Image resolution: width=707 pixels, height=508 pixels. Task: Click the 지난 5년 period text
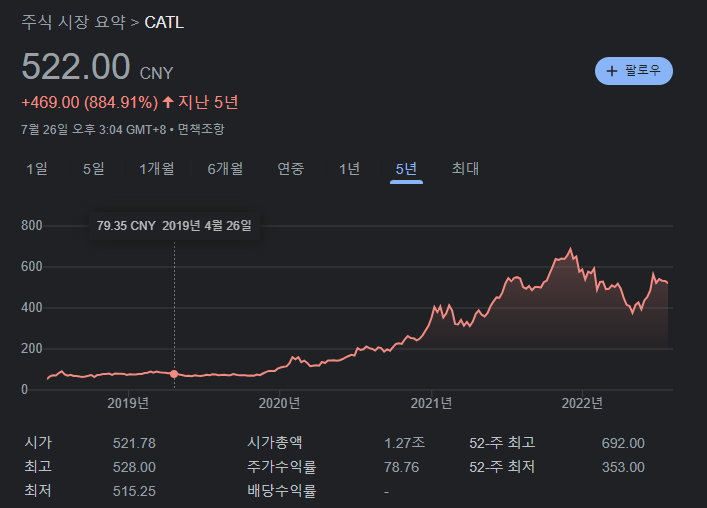208,102
